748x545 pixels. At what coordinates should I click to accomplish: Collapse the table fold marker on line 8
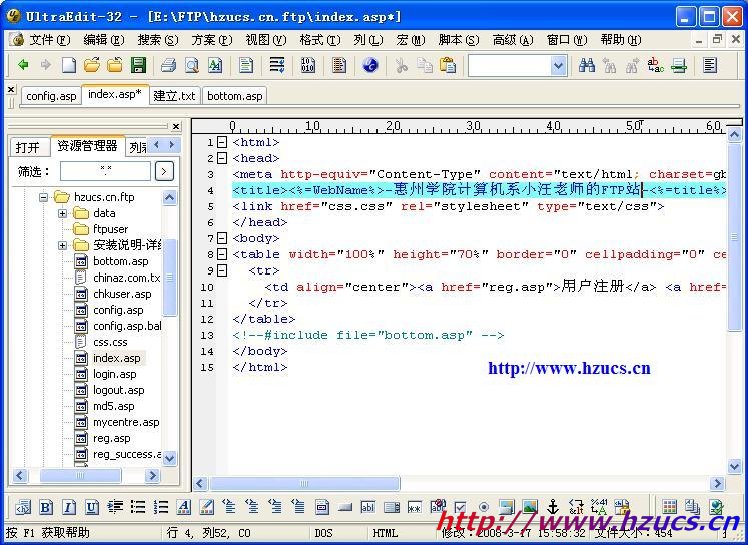pyautogui.click(x=222, y=255)
